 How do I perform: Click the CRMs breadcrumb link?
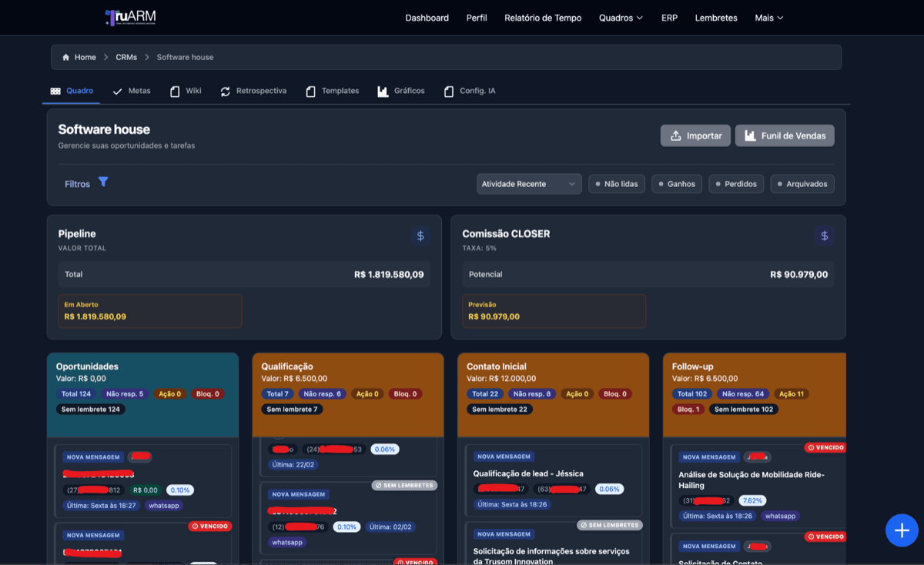point(126,57)
